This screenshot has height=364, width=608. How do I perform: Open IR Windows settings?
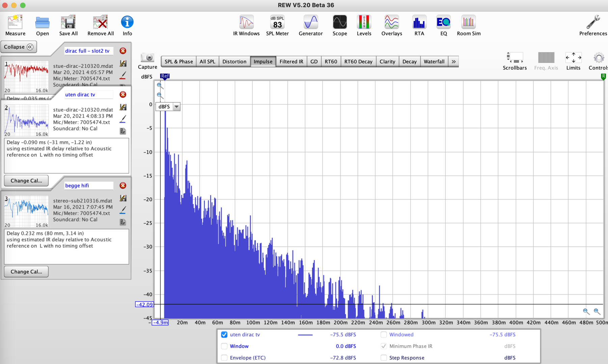246,25
